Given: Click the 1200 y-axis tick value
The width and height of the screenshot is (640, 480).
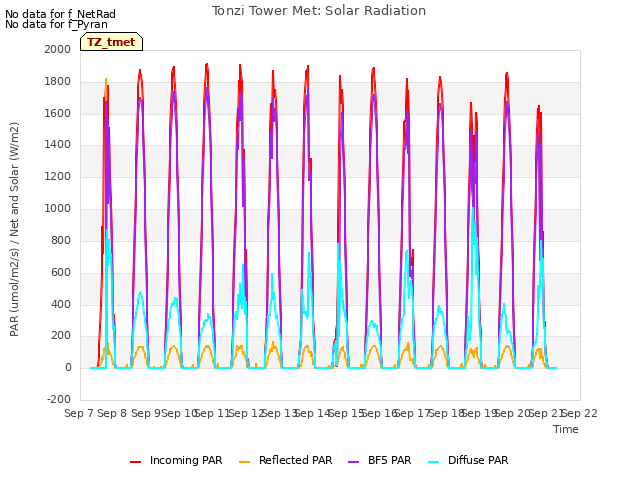Looking at the screenshot, I should [58, 176].
